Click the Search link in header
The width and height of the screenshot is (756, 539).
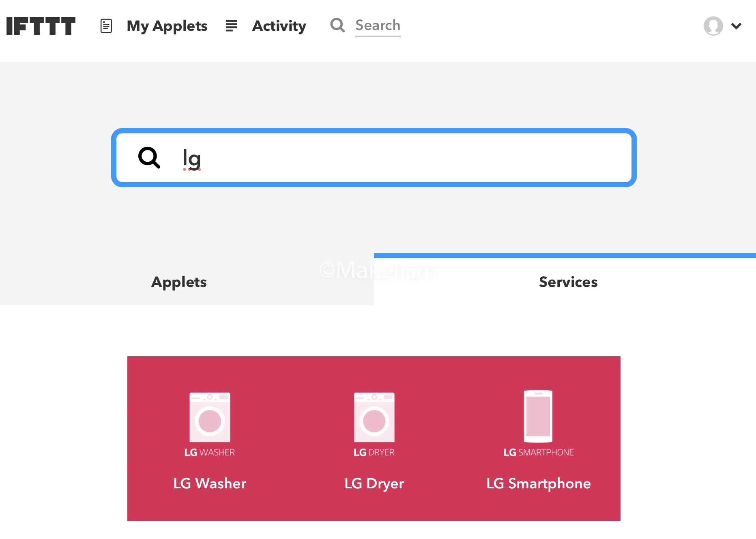(378, 26)
